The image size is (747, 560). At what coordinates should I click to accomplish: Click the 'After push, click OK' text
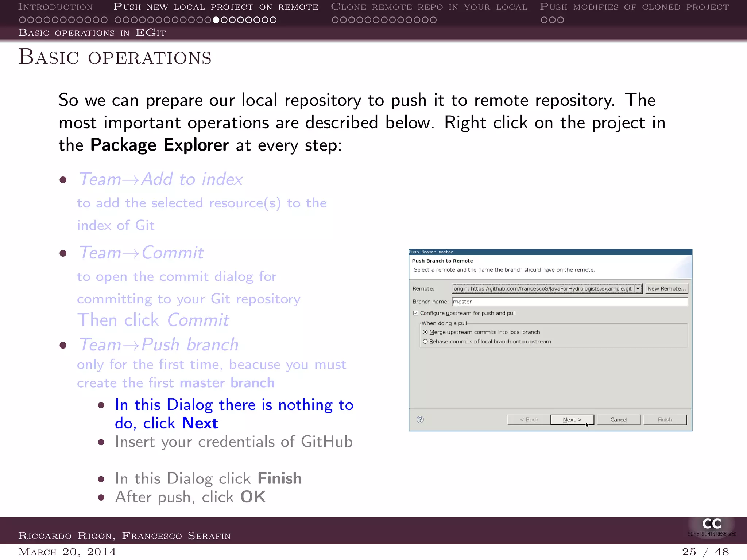[x=190, y=497]
